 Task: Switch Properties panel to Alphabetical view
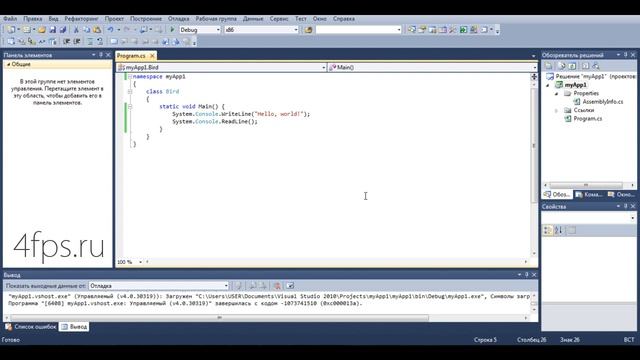point(558,231)
